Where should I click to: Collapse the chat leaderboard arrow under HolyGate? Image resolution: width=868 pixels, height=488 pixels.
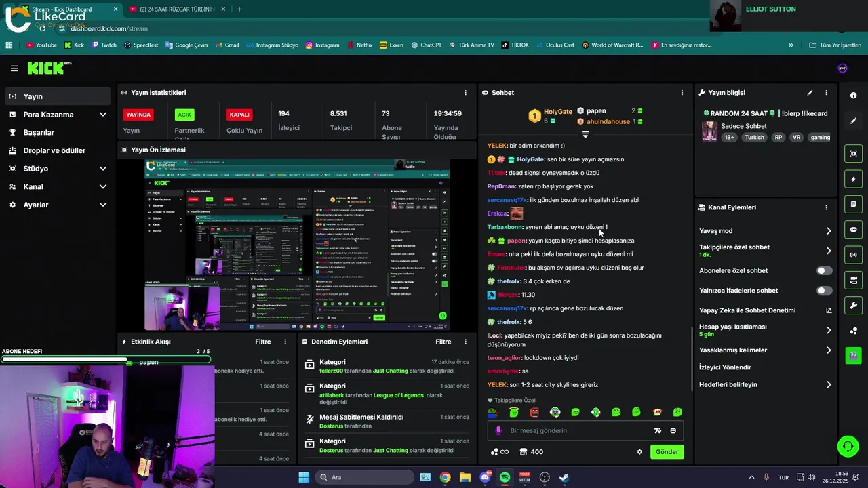pos(585,134)
